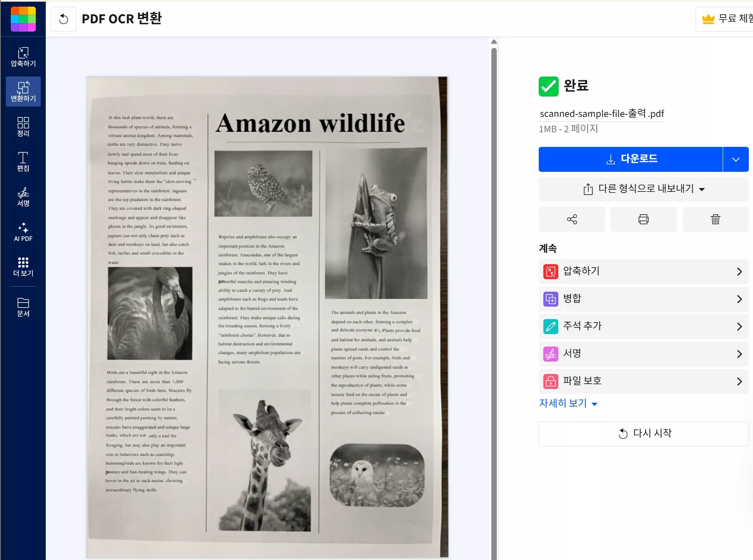Open the 문서 folder in sidebar
The width and height of the screenshot is (753, 560).
23,307
